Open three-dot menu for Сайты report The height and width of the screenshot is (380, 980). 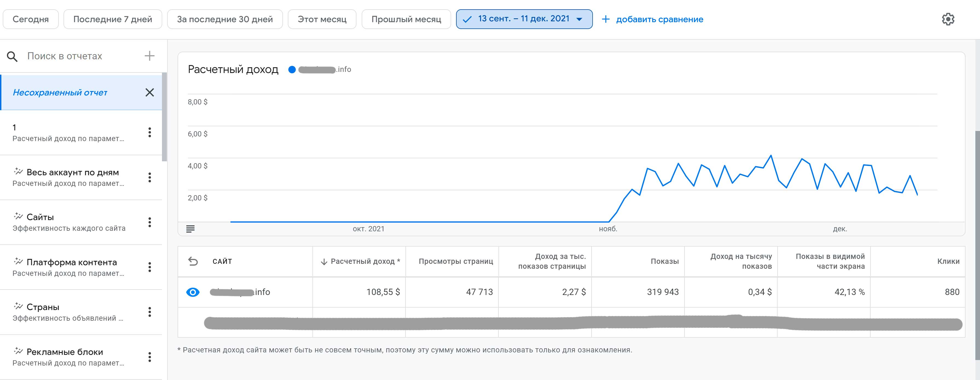coord(149,222)
